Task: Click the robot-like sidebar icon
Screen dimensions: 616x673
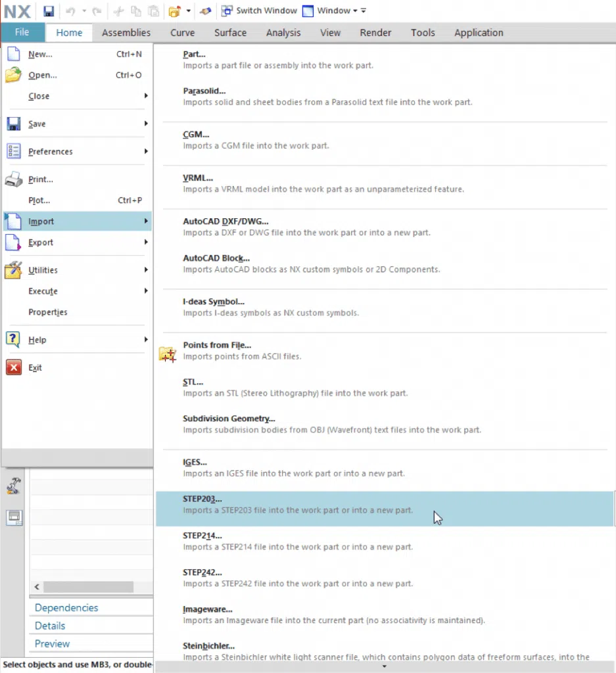Action: coord(14,486)
